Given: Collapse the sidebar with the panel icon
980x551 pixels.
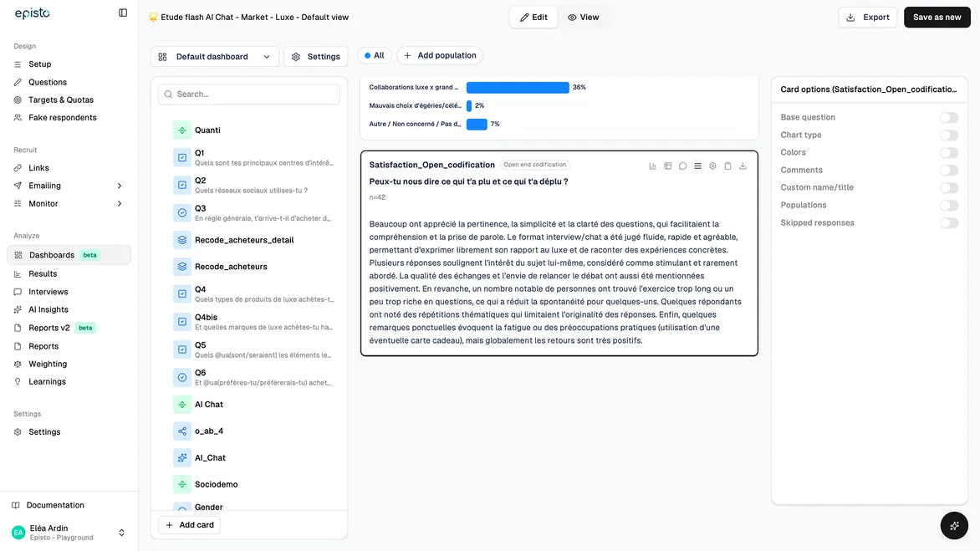Looking at the screenshot, I should click(123, 13).
